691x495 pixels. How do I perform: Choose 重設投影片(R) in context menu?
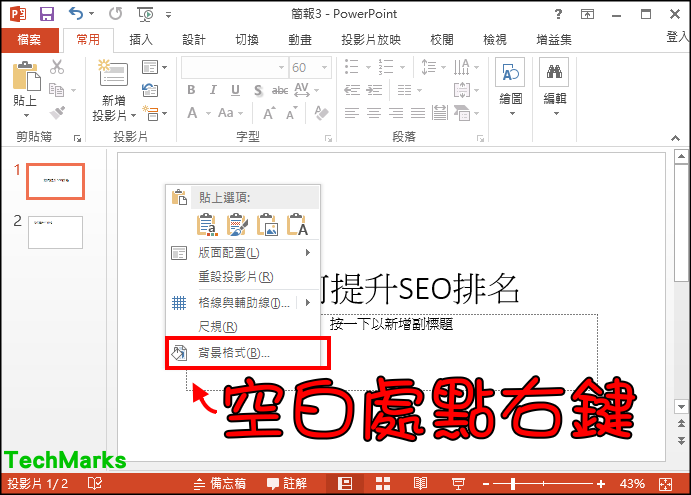point(243,277)
